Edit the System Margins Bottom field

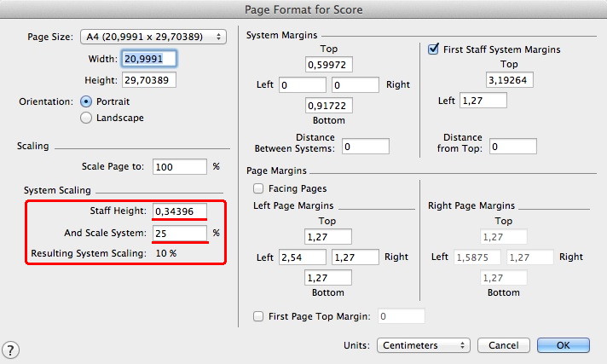328,106
